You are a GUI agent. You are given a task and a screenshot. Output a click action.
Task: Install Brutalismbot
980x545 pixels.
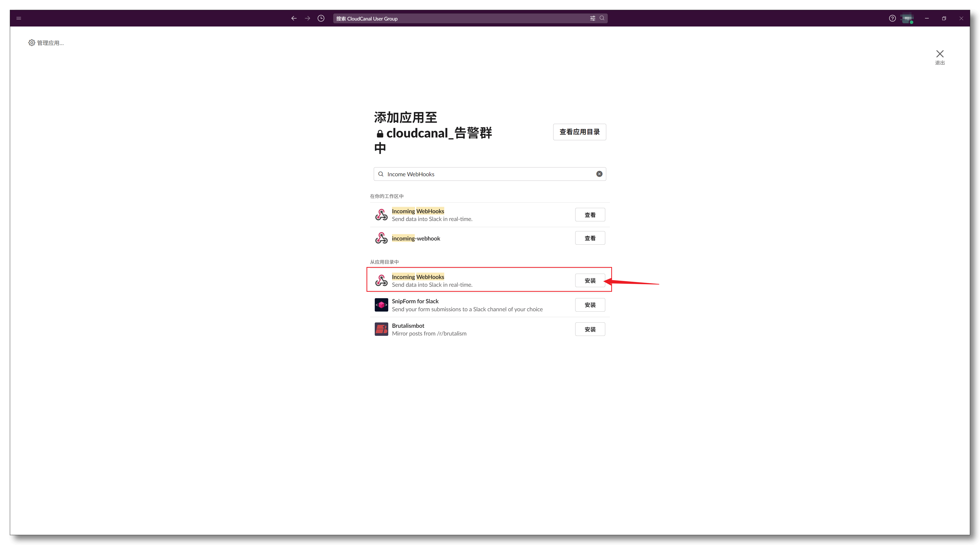pos(590,329)
